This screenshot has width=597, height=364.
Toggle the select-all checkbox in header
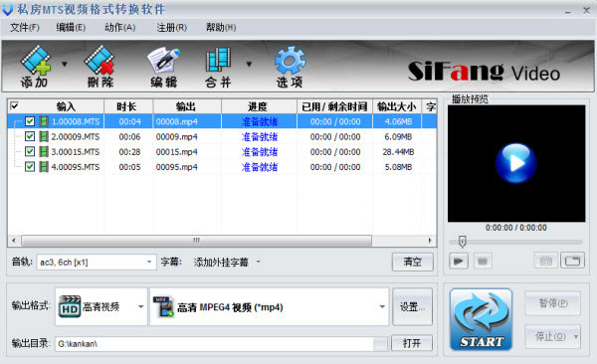(x=15, y=105)
